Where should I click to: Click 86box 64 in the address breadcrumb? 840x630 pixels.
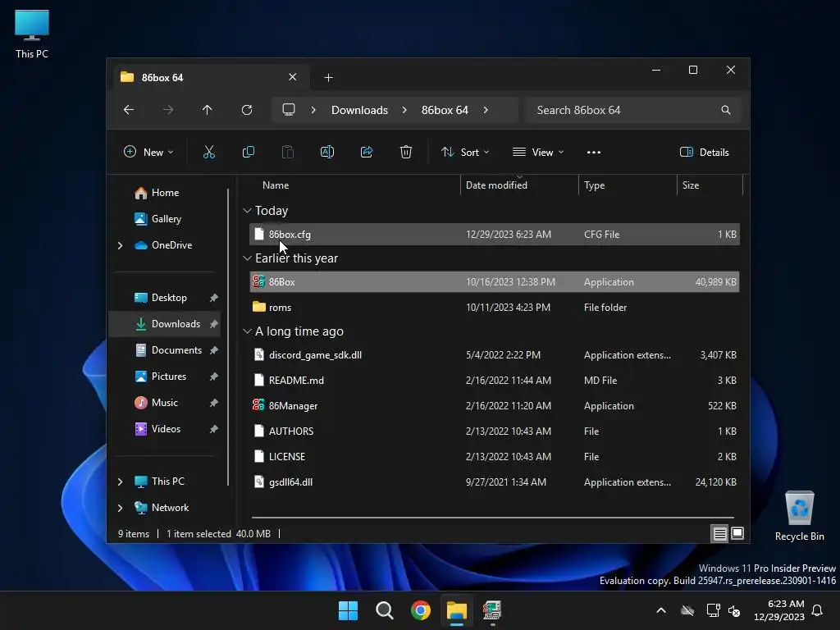pos(445,110)
